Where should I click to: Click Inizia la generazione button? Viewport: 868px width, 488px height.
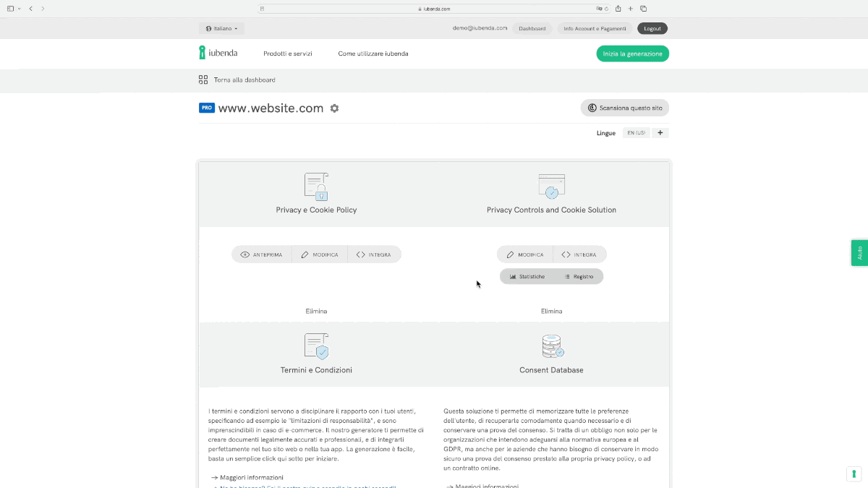(x=632, y=53)
